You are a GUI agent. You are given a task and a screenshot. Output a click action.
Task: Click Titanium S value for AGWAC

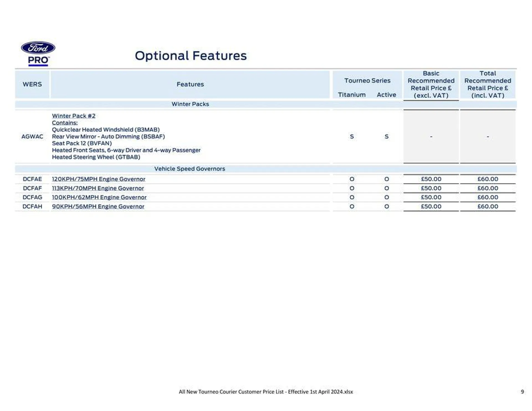click(x=352, y=137)
